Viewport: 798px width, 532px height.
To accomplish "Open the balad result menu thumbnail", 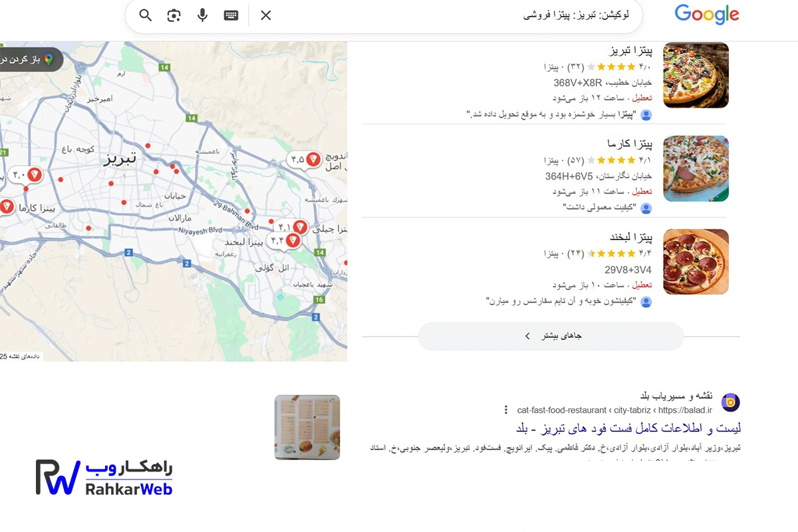I will (x=307, y=428).
